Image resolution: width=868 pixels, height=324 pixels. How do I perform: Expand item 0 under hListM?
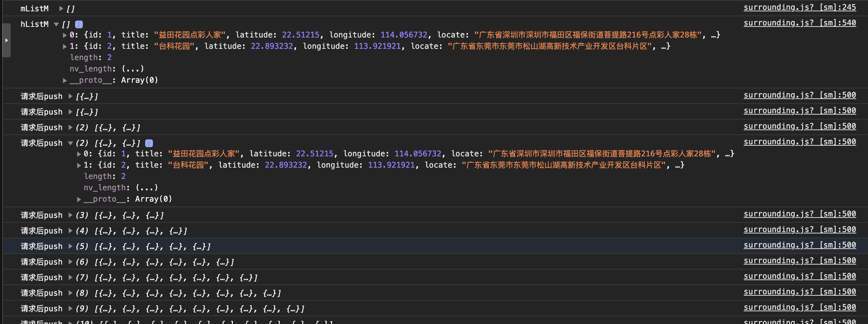tap(65, 35)
